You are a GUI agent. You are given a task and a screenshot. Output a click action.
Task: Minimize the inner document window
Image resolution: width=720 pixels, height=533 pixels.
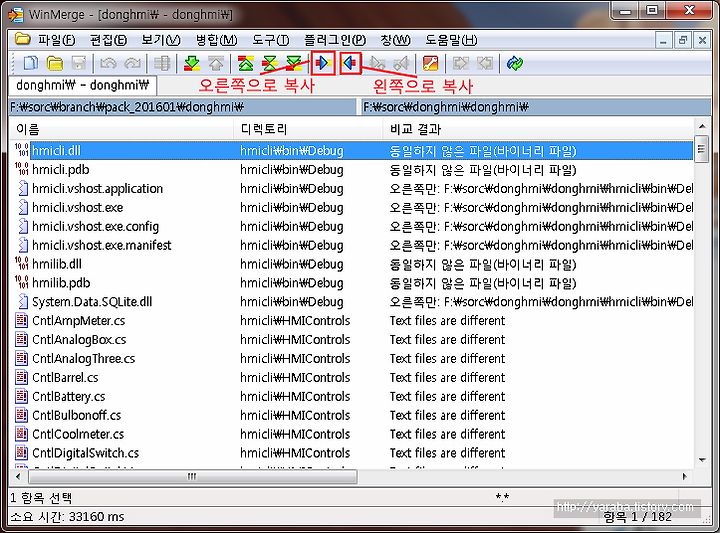pyautogui.click(x=663, y=40)
